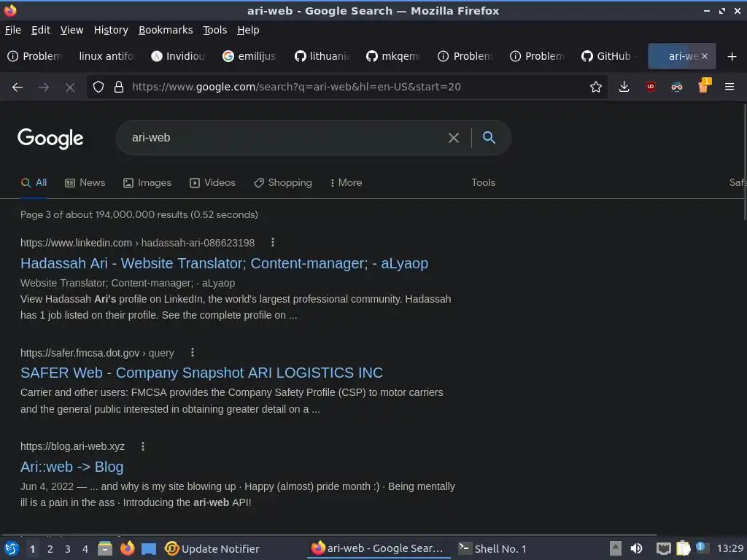Open the Firefox hamburger application menu
Screen dimensions: 747x560
point(729,87)
